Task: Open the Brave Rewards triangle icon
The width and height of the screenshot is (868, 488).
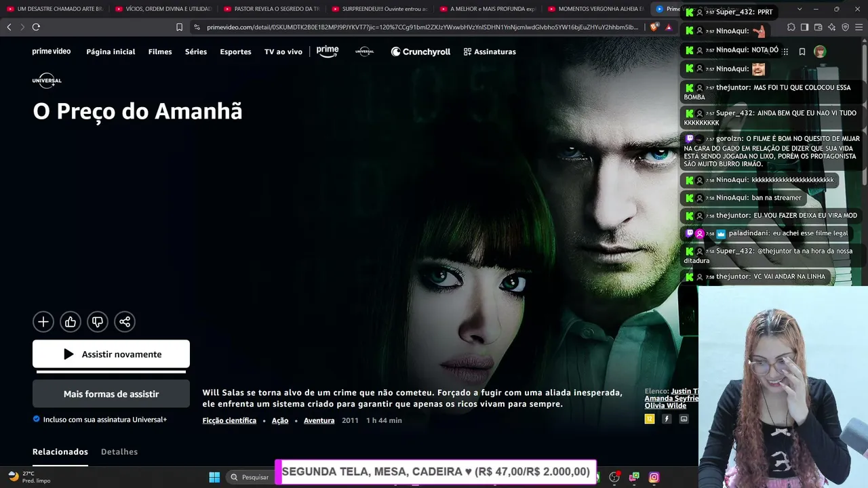Action: 669,27
